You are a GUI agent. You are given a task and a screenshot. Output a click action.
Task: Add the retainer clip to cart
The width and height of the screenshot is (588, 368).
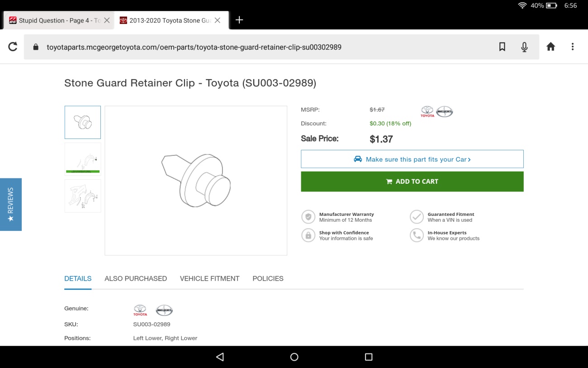(412, 182)
